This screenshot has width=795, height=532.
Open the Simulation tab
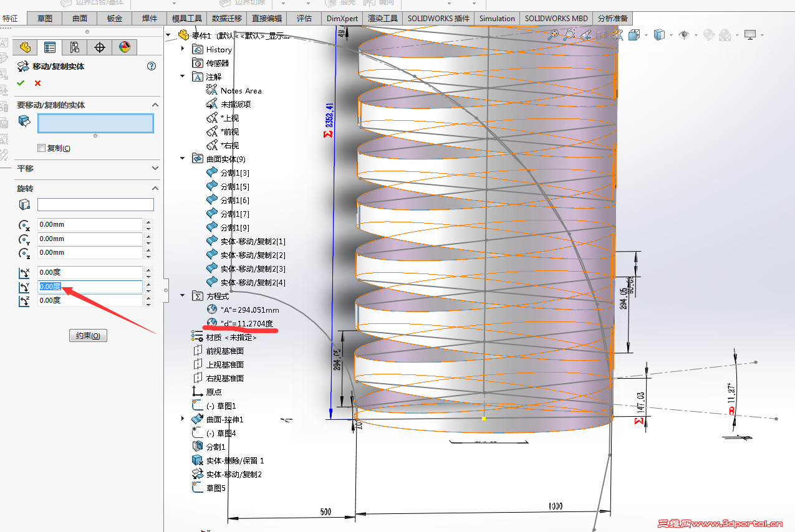click(496, 18)
